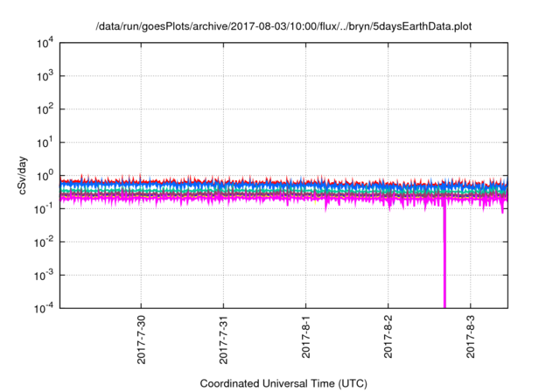Click the 10^3 y-axis tick label
The width and height of the screenshot is (560, 392).
pos(45,76)
